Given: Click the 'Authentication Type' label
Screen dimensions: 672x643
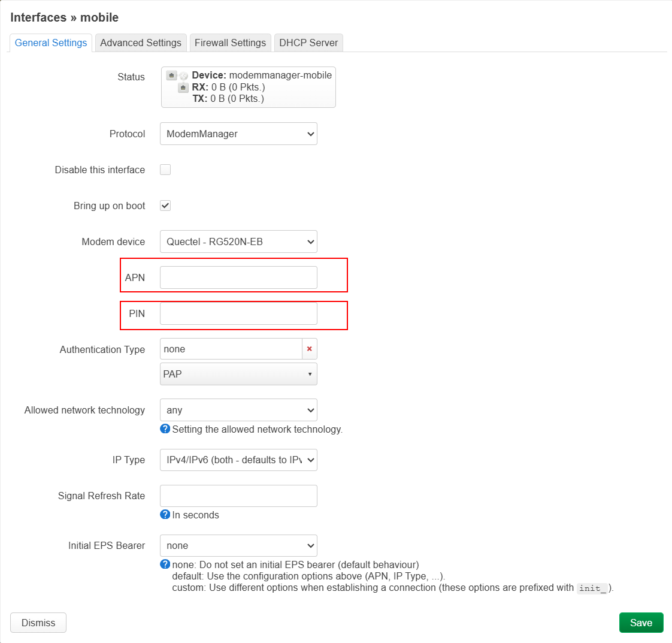Looking at the screenshot, I should 102,350.
